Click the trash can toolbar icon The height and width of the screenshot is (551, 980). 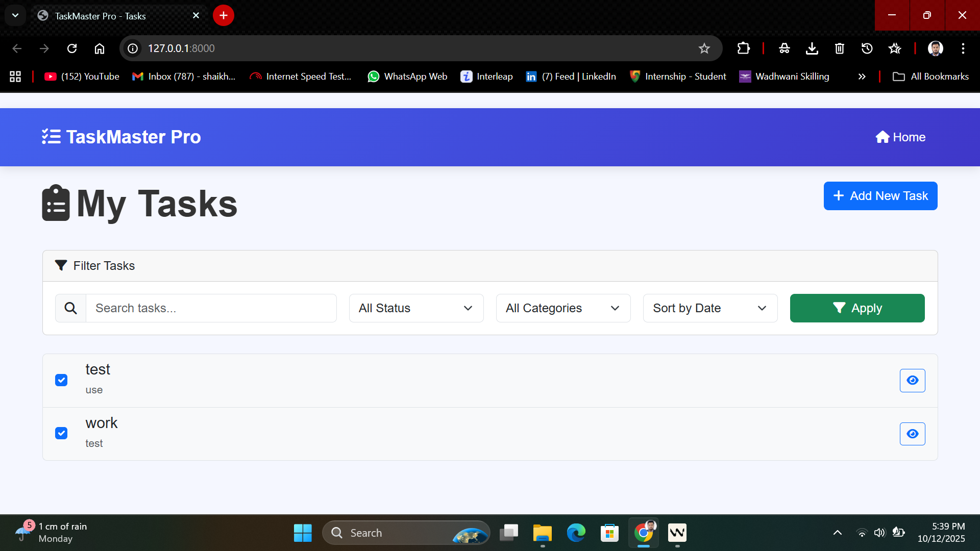pos(840,48)
